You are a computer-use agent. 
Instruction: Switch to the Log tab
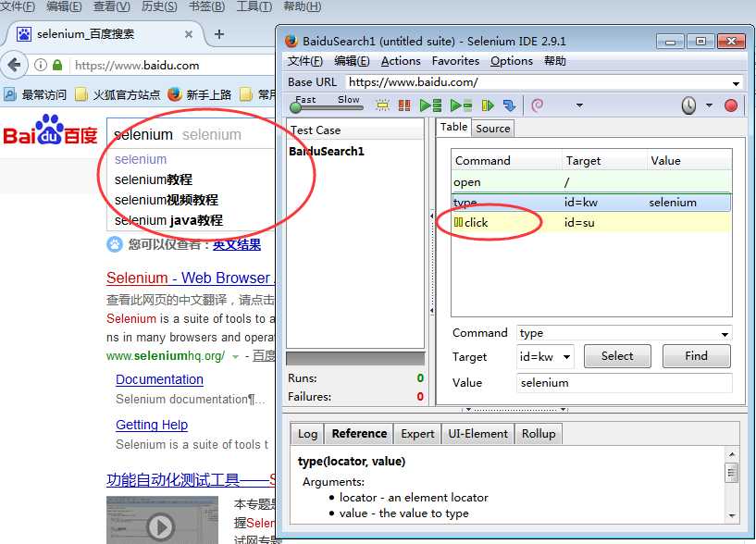[x=307, y=434]
